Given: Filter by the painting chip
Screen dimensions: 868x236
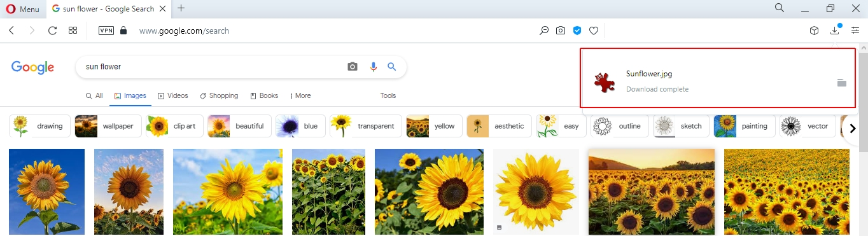Looking at the screenshot, I should tap(745, 126).
